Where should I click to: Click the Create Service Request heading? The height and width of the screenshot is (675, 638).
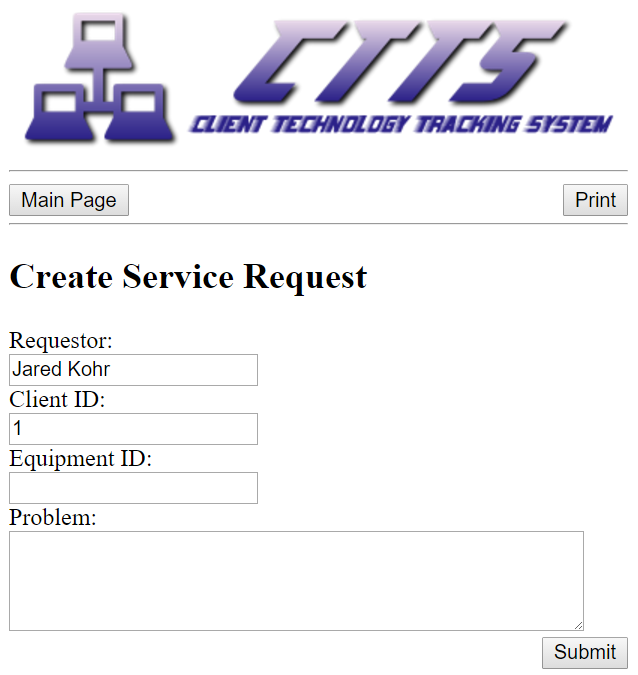pos(188,277)
